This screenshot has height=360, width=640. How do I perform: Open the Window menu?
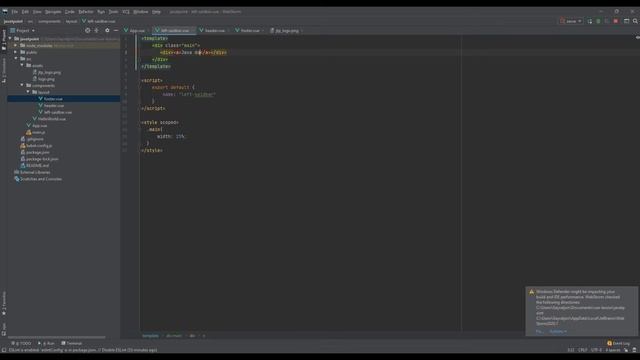[141, 12]
